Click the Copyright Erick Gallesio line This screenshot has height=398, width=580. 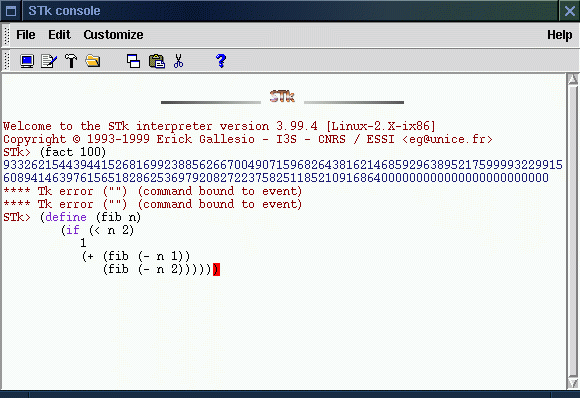point(248,139)
